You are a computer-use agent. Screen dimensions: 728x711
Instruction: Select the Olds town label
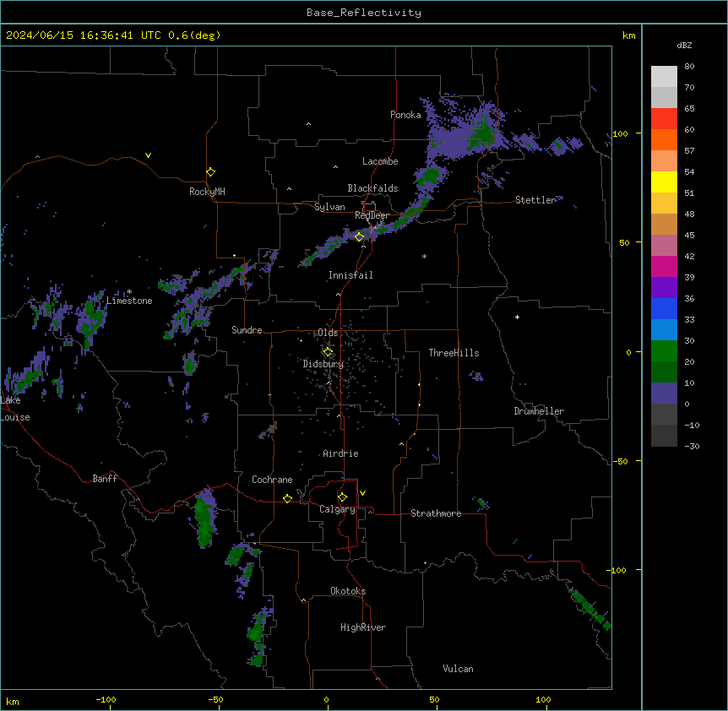328,333
